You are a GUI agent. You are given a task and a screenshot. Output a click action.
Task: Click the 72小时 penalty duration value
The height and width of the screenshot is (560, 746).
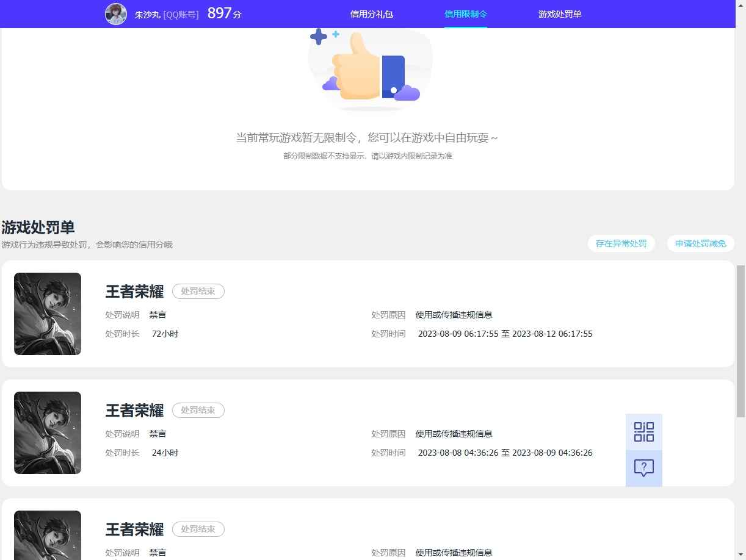(x=165, y=334)
